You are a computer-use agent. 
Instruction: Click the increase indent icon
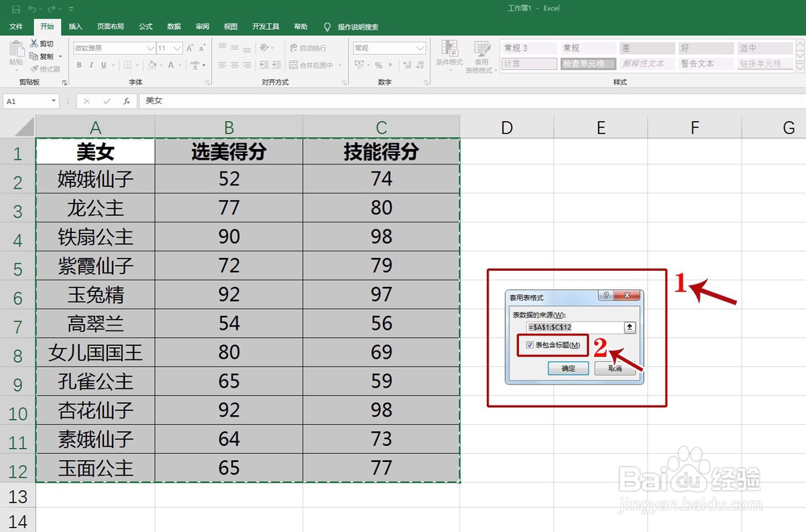(276, 65)
